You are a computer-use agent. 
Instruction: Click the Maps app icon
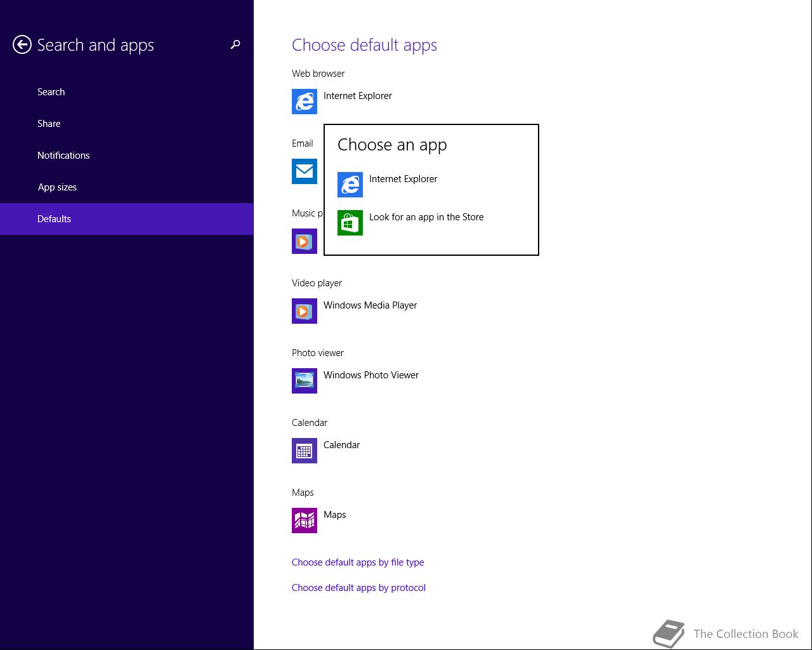304,521
